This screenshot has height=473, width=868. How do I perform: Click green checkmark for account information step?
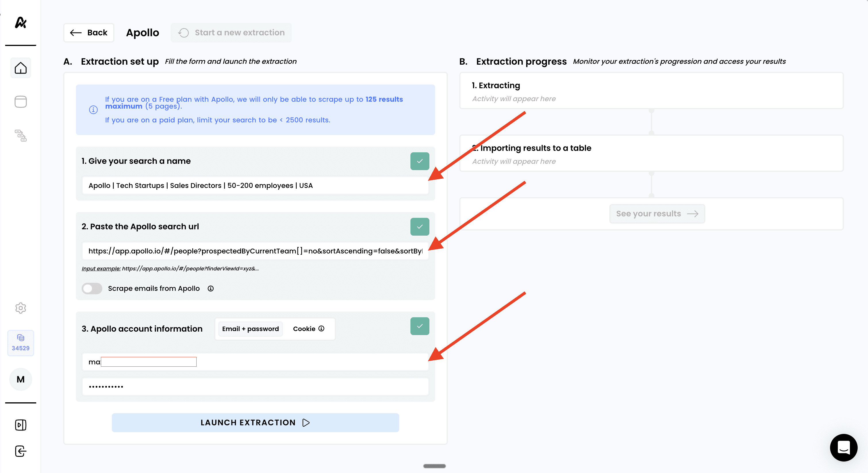click(420, 326)
